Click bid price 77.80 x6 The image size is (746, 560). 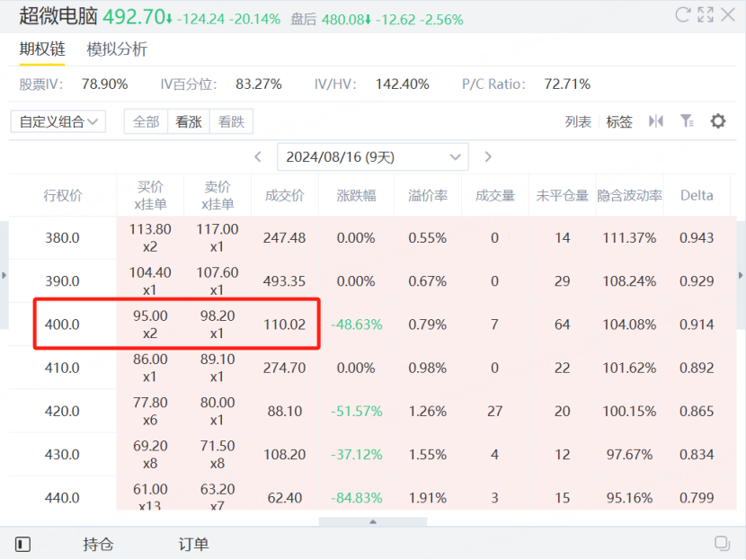[150, 411]
